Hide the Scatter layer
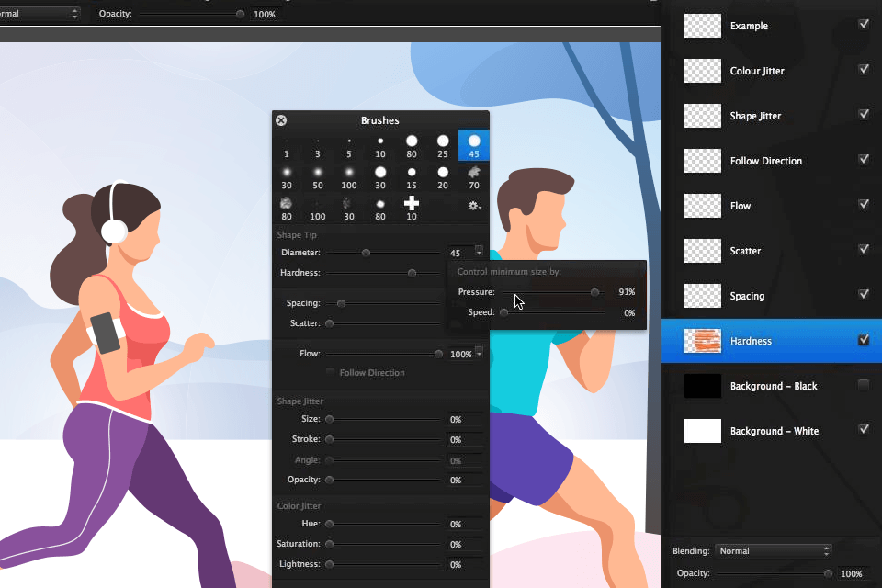882x588 pixels. click(864, 249)
